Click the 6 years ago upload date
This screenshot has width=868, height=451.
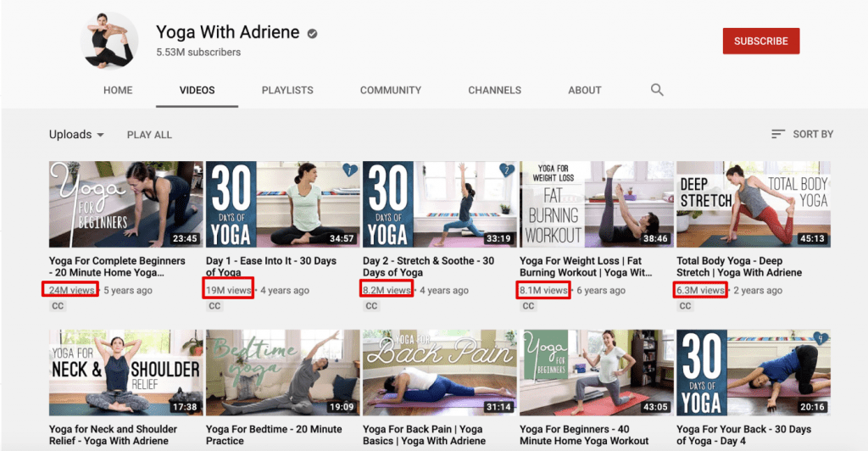tap(601, 290)
